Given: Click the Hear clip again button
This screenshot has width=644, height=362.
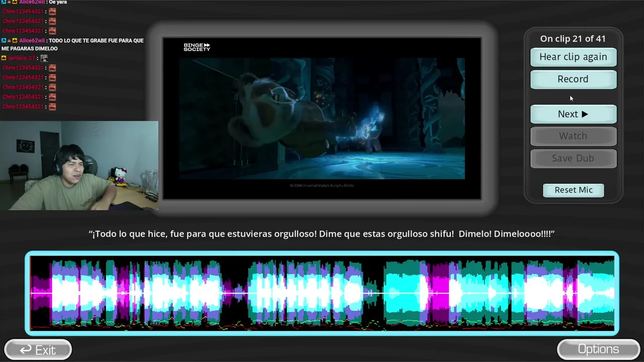Looking at the screenshot, I should point(573,57).
